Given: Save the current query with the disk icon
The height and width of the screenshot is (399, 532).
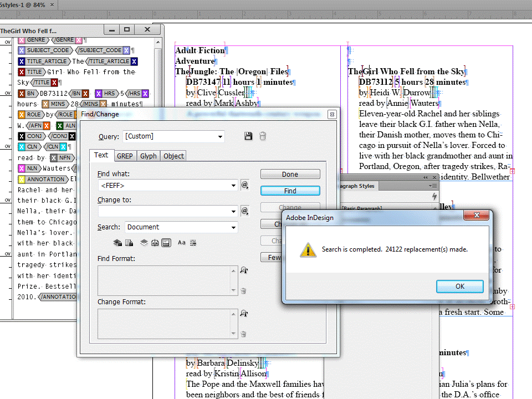Looking at the screenshot, I should [248, 136].
